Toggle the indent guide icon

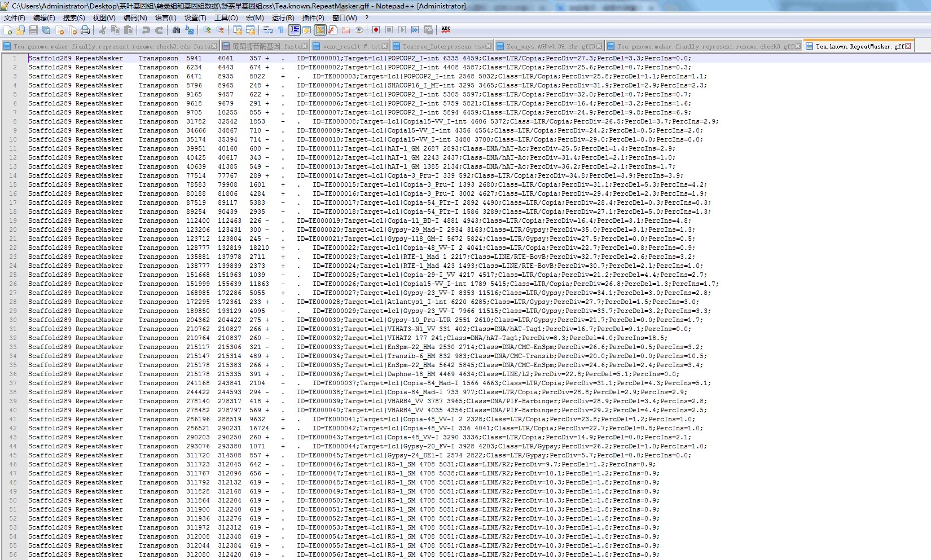click(x=294, y=30)
